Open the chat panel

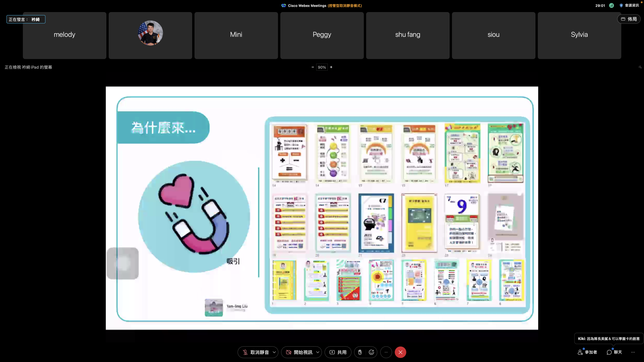(614, 352)
